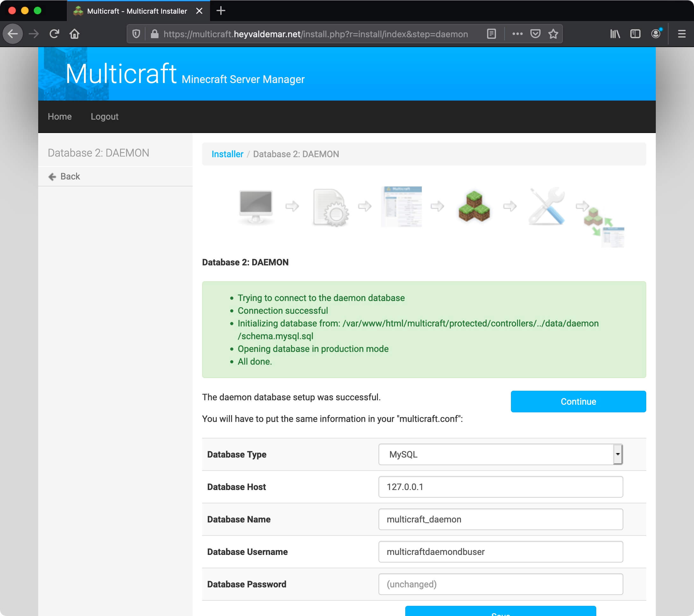Click the Database Password input field

coord(500,584)
